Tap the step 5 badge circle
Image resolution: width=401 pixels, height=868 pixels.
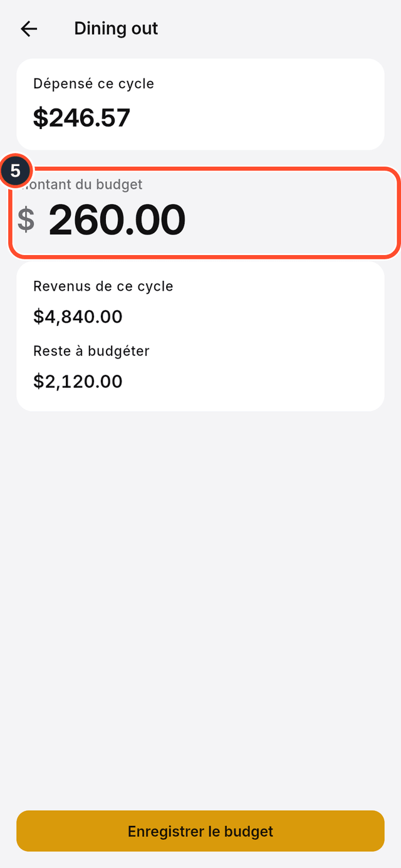pyautogui.click(x=16, y=170)
